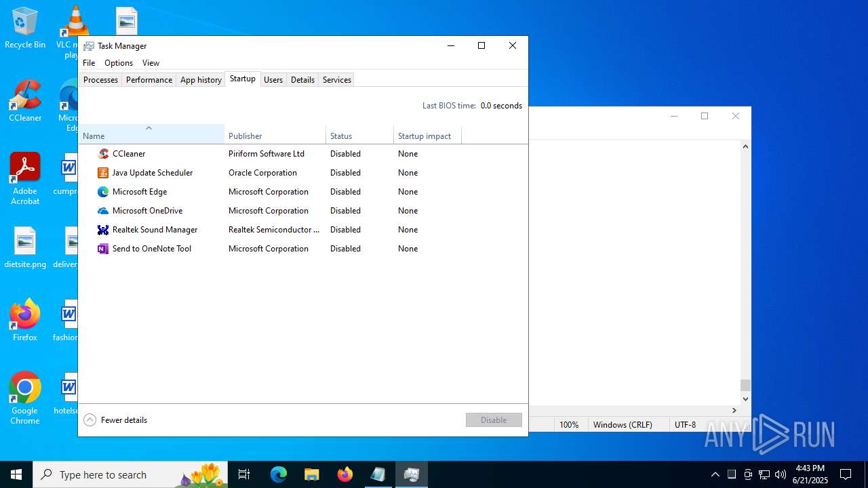The image size is (868, 488).
Task: Select dietsite.png desktop file
Action: tap(25, 248)
